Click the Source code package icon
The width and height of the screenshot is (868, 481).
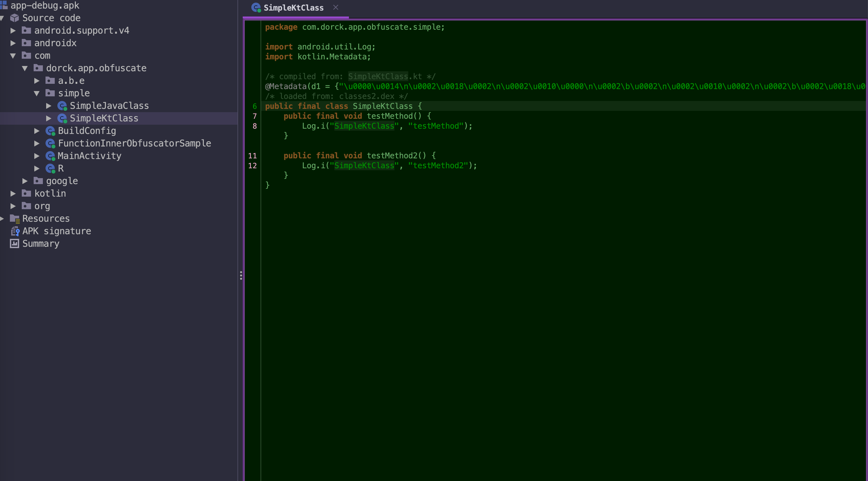click(x=15, y=18)
